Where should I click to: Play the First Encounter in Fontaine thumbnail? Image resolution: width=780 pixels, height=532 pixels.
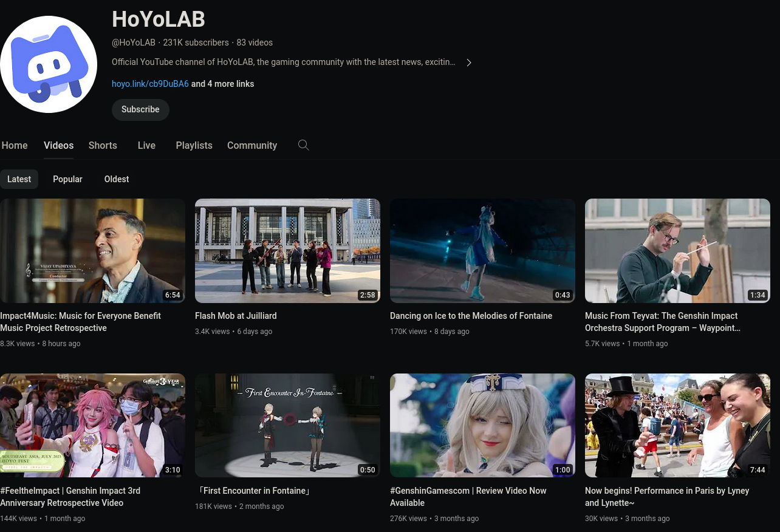coord(287,425)
